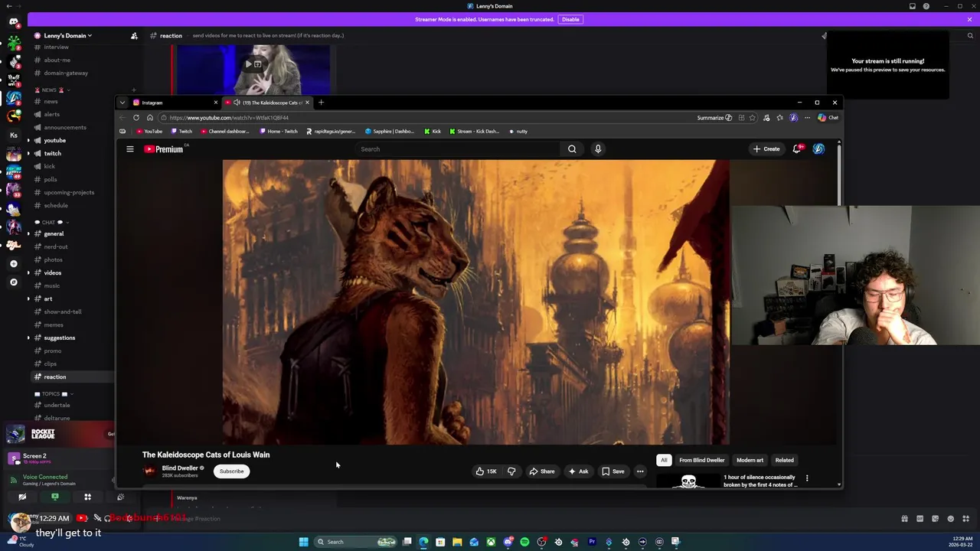Open the Windows Start menu
The width and height of the screenshot is (980, 551).
(x=304, y=542)
